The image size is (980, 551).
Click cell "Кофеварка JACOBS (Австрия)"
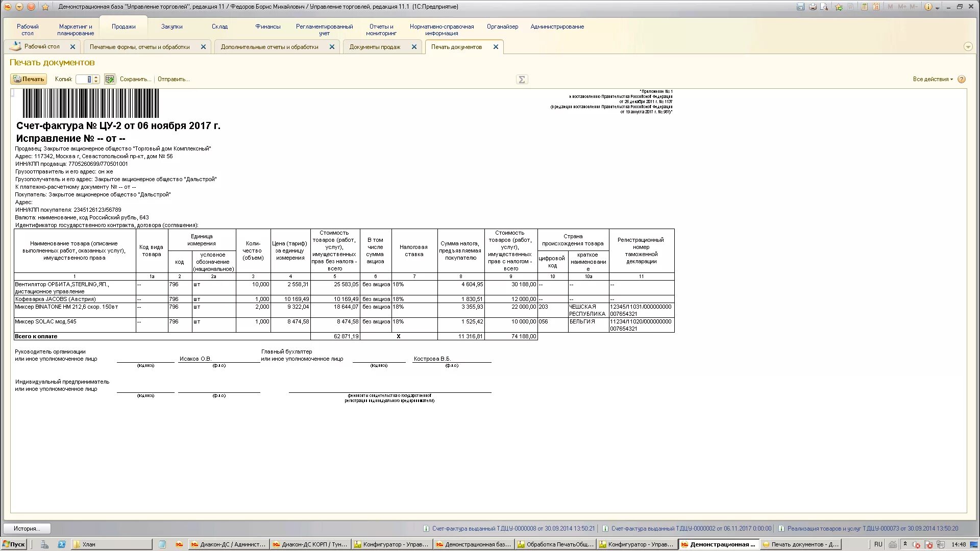click(x=75, y=299)
